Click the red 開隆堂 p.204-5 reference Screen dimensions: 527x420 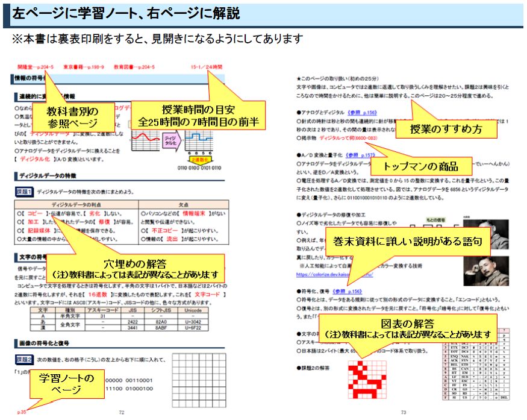[x=36, y=67]
